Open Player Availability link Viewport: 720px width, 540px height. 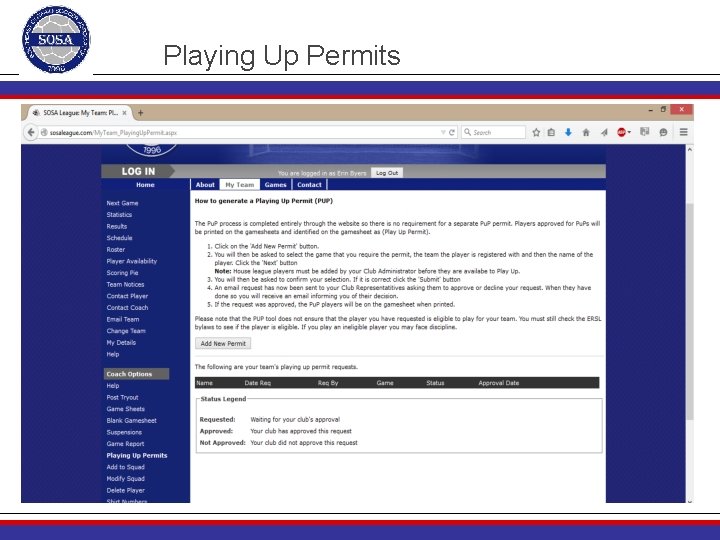(132, 261)
